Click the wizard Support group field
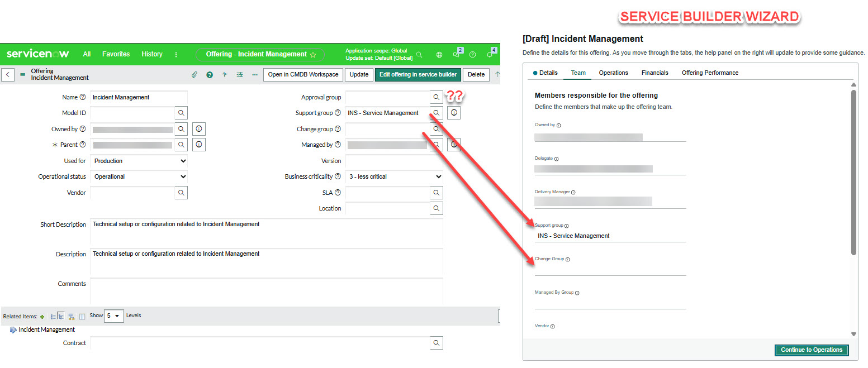This screenshot has width=868, height=368. [x=610, y=236]
